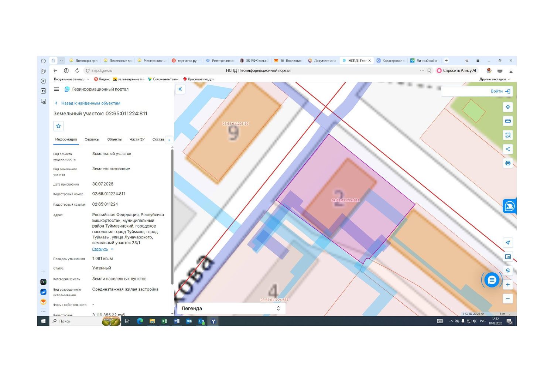Open the Визуальные закладки bookmarks dropdown

pos(71,79)
